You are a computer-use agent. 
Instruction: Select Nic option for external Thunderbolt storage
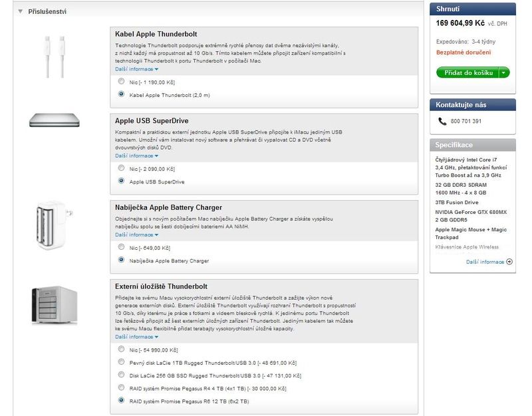[121, 349]
